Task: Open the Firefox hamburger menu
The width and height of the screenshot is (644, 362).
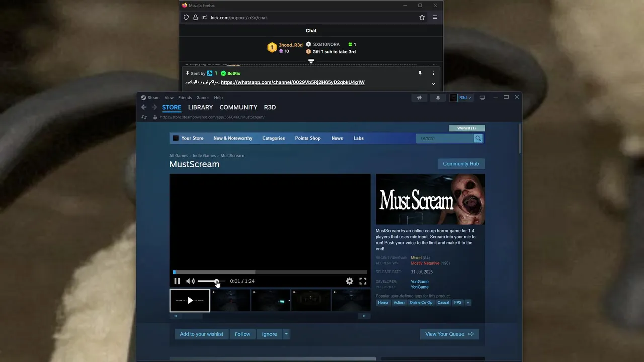Action: pyautogui.click(x=435, y=17)
